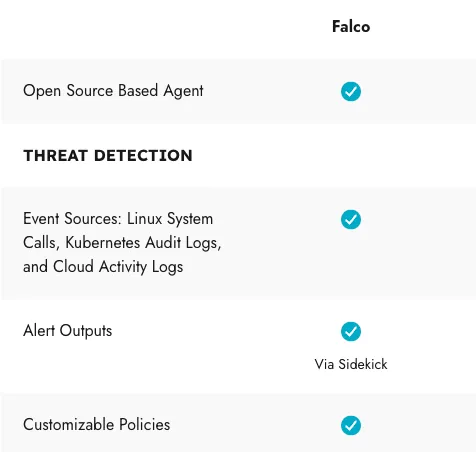Click the text line and Cloud Activity Logs
Viewport: 476px width, 452px height.
pos(103,267)
